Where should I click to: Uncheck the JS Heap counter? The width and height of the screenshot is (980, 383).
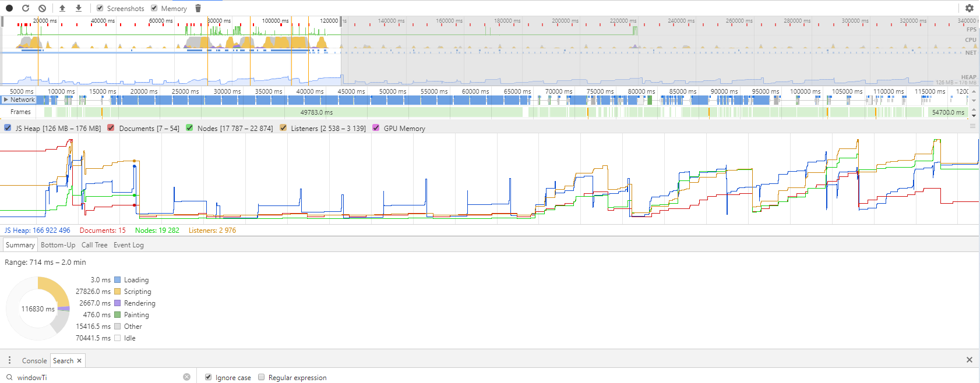click(8, 128)
